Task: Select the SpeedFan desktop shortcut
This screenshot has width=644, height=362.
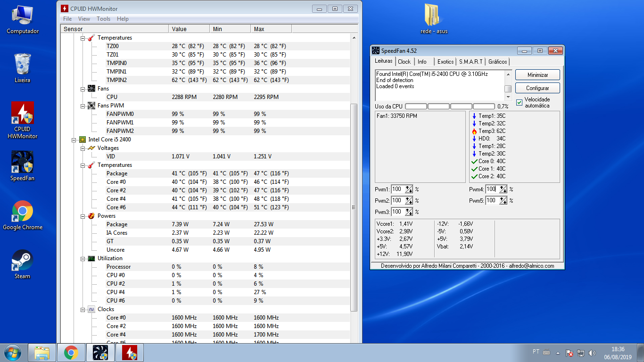Action: click(22, 166)
